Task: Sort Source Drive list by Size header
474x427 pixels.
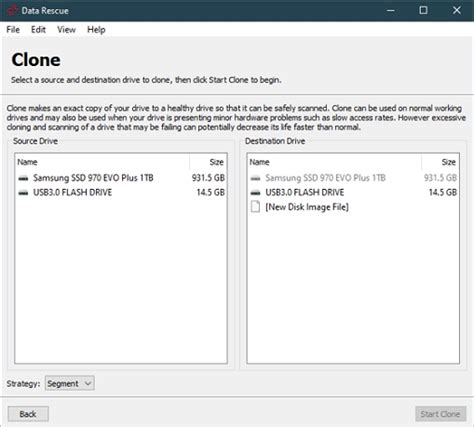Action: click(x=208, y=162)
